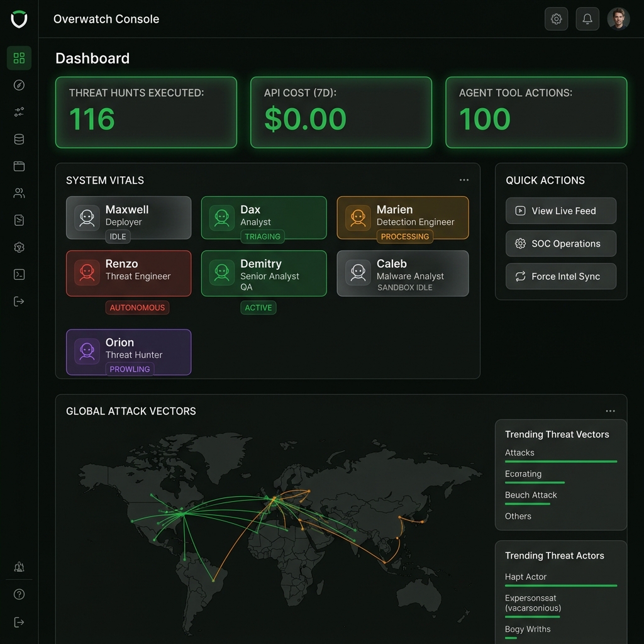Open the gear-badge icon in sidebar
The width and height of the screenshot is (644, 644).
pyautogui.click(x=19, y=247)
